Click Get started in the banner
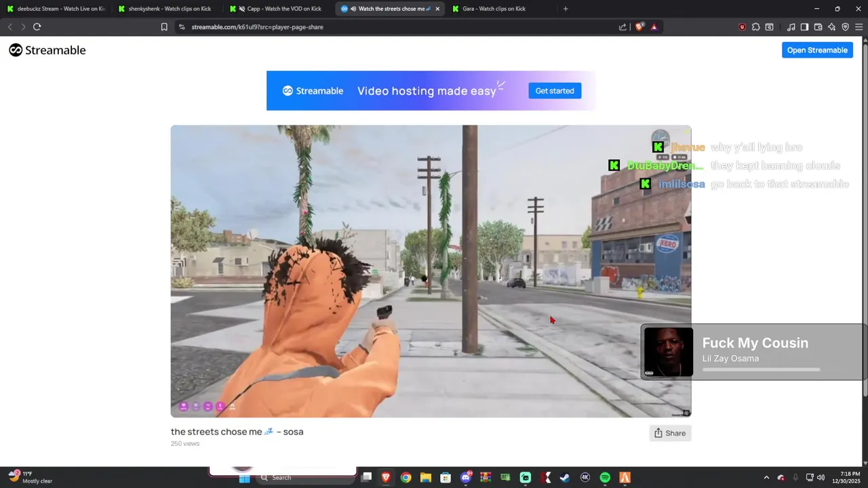Viewport: 868px width, 488px height. pyautogui.click(x=555, y=91)
